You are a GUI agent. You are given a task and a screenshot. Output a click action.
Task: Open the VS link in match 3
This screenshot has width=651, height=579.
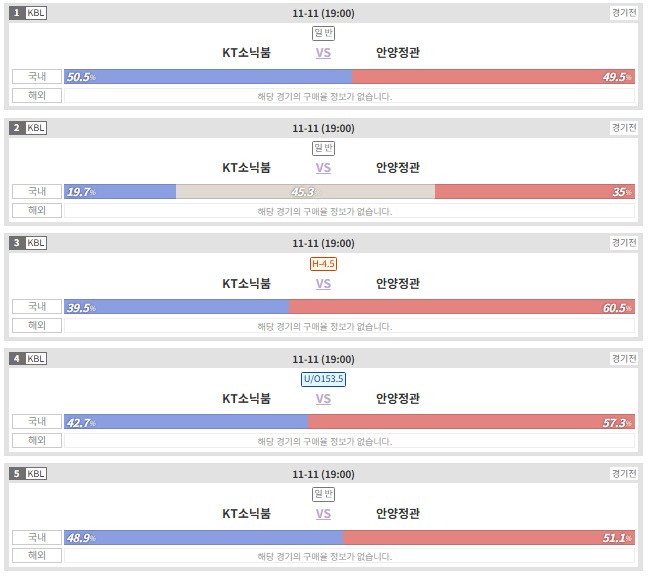[x=323, y=284]
